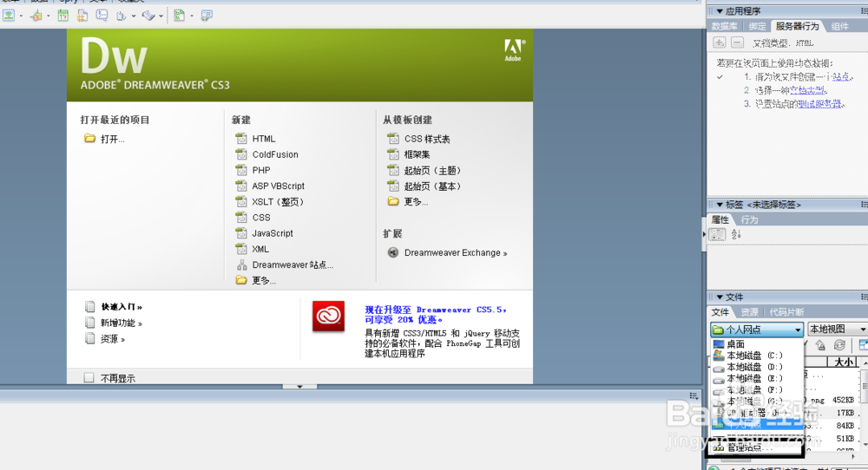Click the 起始页(主题) page icon
The image size is (868, 470).
point(393,170)
